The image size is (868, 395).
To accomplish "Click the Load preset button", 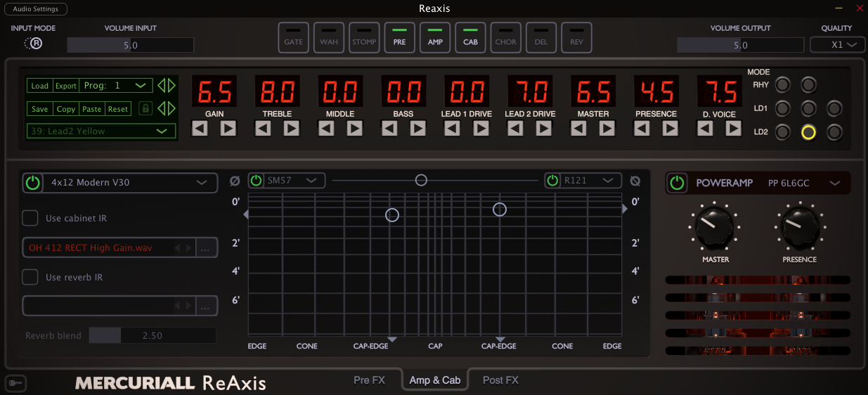I will 39,86.
